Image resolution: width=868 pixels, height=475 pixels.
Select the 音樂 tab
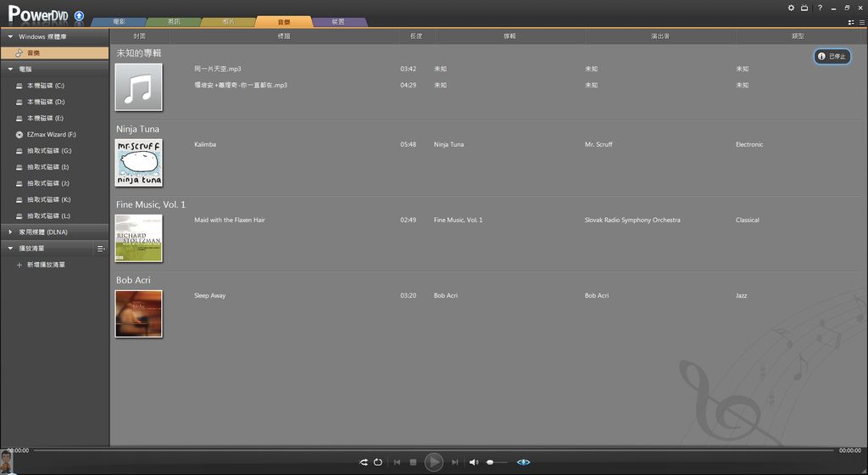point(283,21)
